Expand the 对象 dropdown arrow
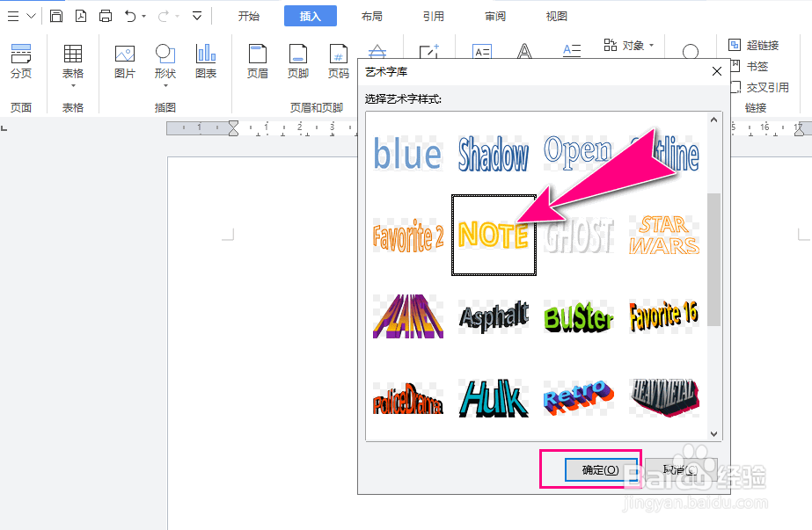The height and width of the screenshot is (530, 812). [652, 45]
